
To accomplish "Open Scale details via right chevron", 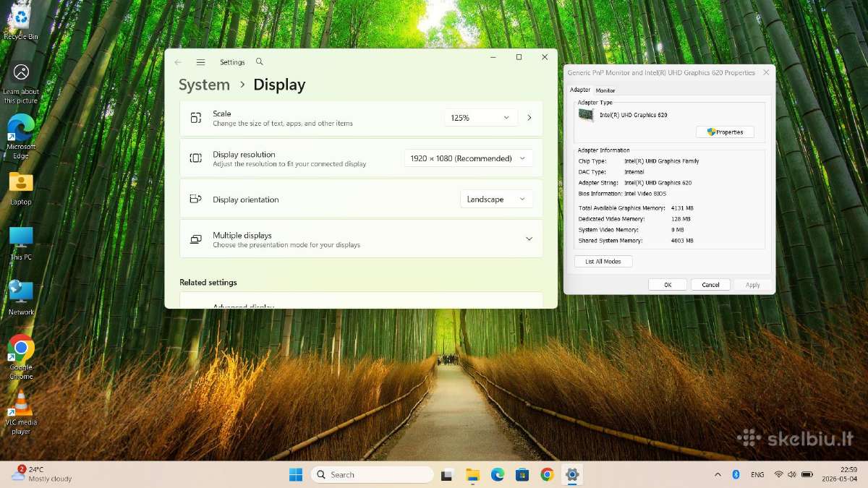I will tap(529, 118).
